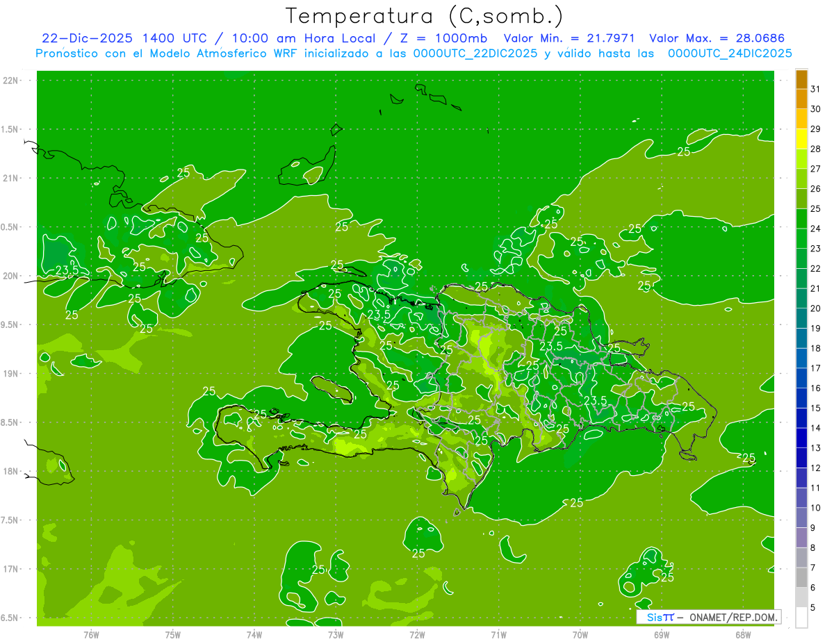
Task: Click the "21N" latitude axis label
Action: pos(12,178)
